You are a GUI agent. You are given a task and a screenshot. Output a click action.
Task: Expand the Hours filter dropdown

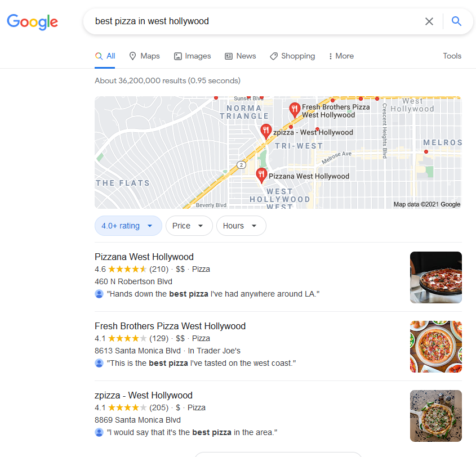click(241, 226)
